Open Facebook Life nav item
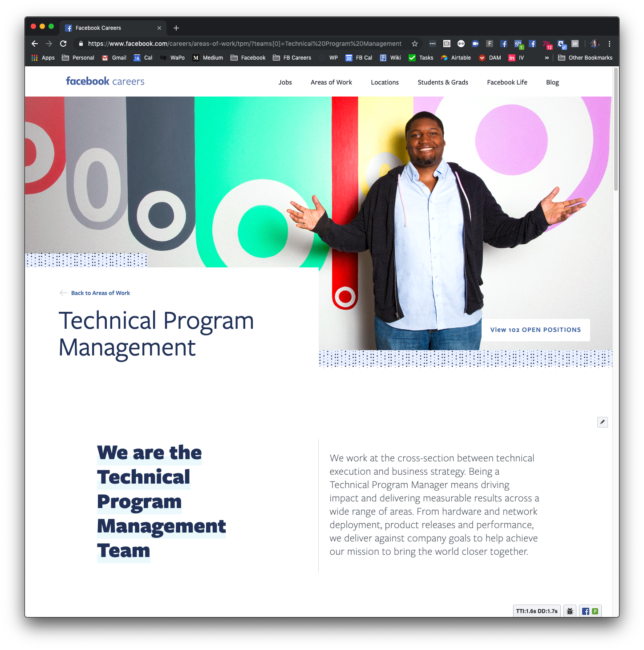 pos(507,82)
